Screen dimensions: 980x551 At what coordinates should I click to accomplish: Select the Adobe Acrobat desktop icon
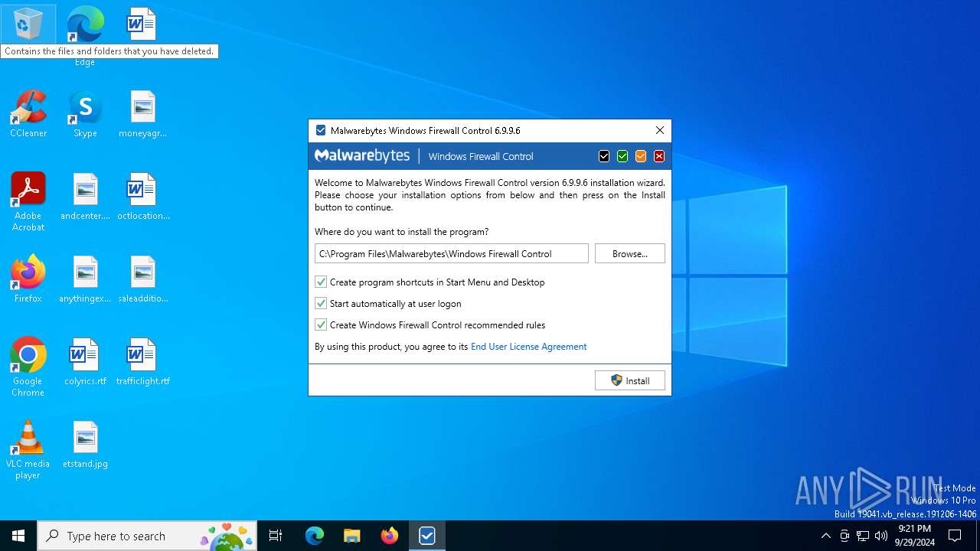coord(28,202)
